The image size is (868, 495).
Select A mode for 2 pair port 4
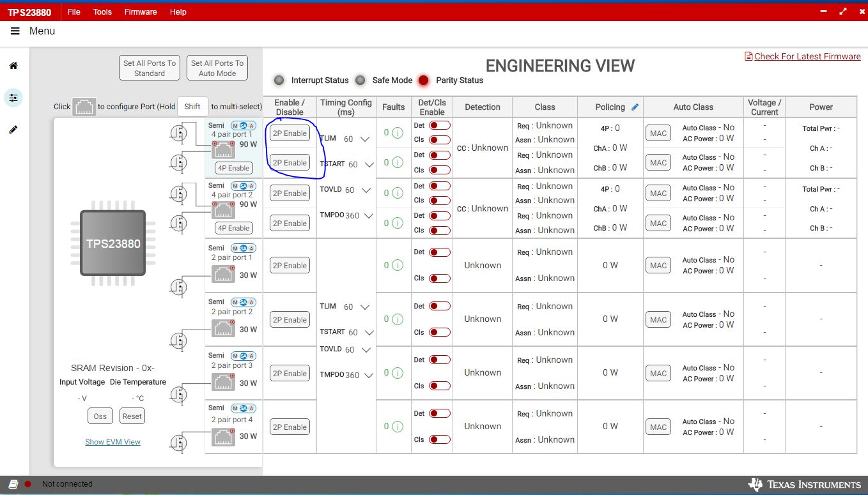(x=252, y=407)
